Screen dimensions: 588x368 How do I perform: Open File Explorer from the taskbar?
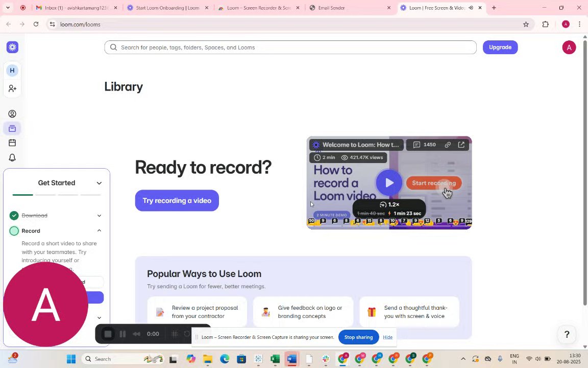(x=207, y=359)
